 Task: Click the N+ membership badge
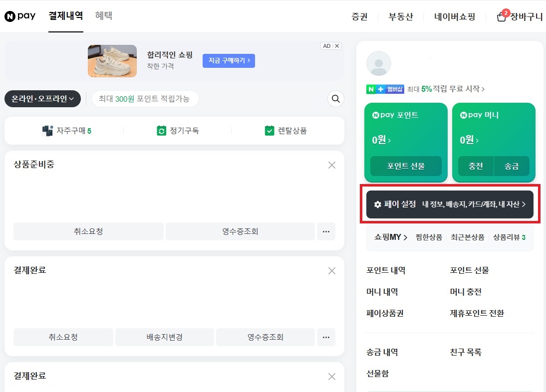[385, 89]
